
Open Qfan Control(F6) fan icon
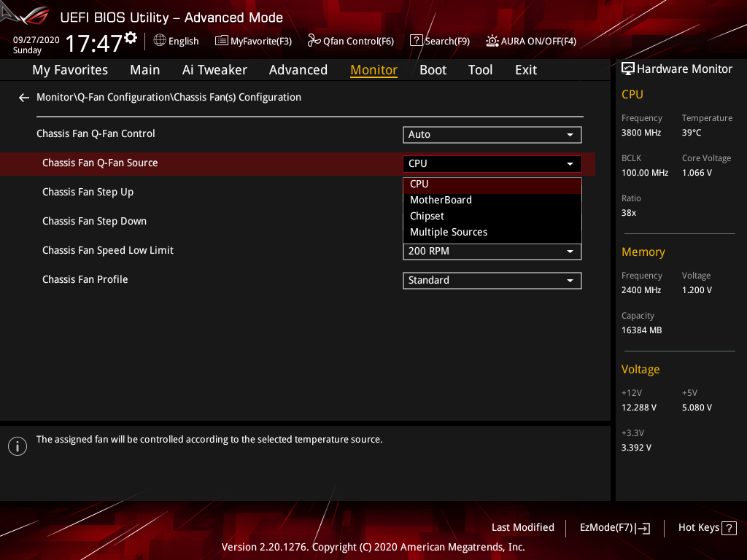point(314,41)
